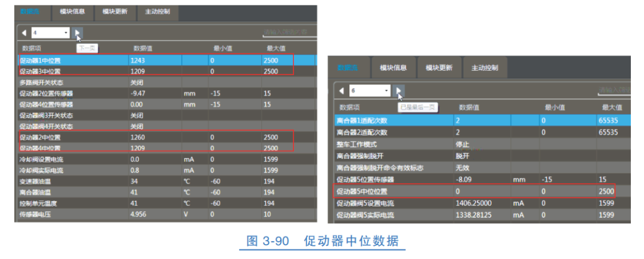Open 主动控制 tab in left window
Screen dimensions: 644x259
pos(157,13)
